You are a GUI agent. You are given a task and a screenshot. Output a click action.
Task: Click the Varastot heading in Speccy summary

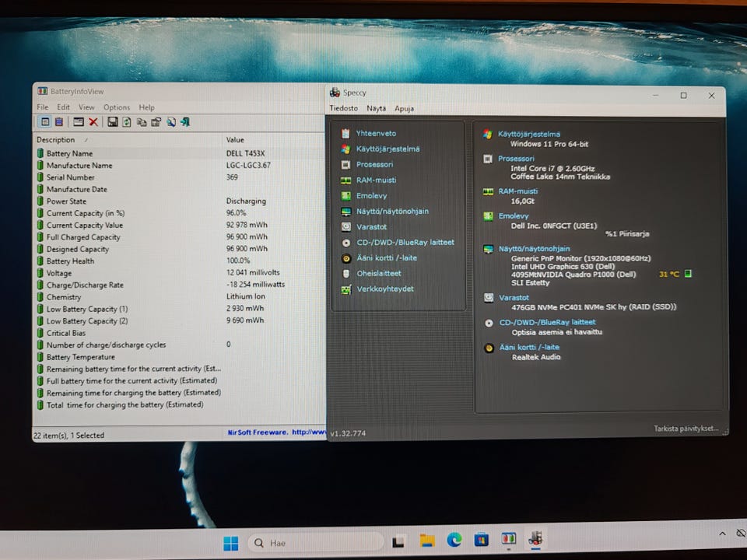click(x=514, y=298)
